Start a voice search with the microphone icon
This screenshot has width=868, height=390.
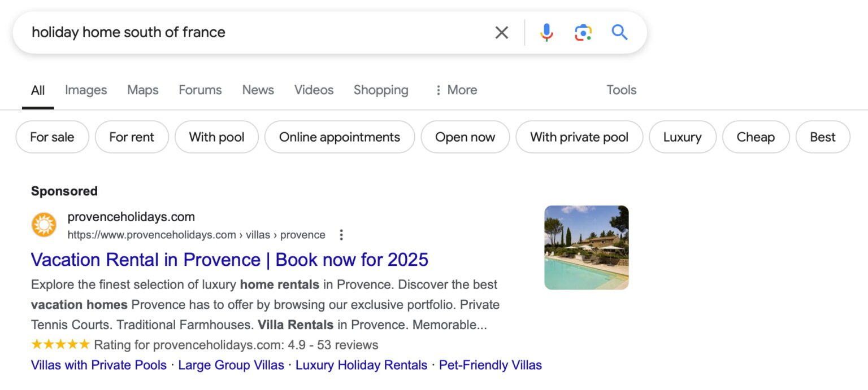[546, 32]
